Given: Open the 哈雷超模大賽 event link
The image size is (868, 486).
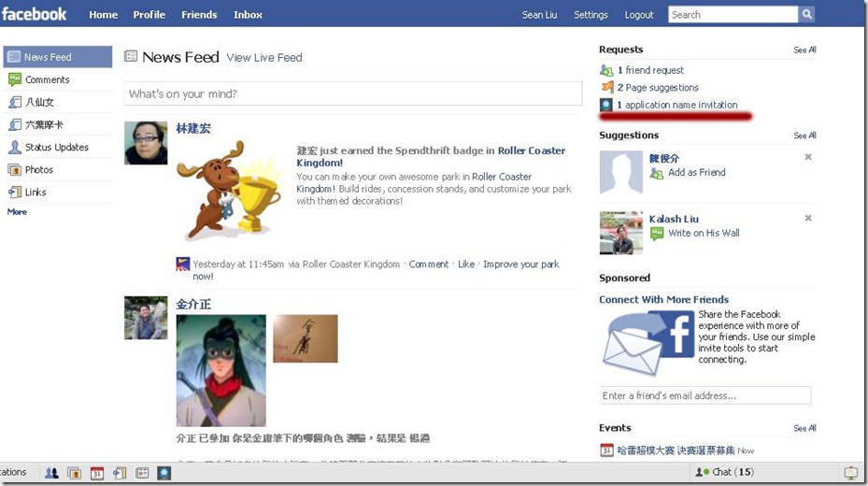Looking at the screenshot, I should point(676,450).
